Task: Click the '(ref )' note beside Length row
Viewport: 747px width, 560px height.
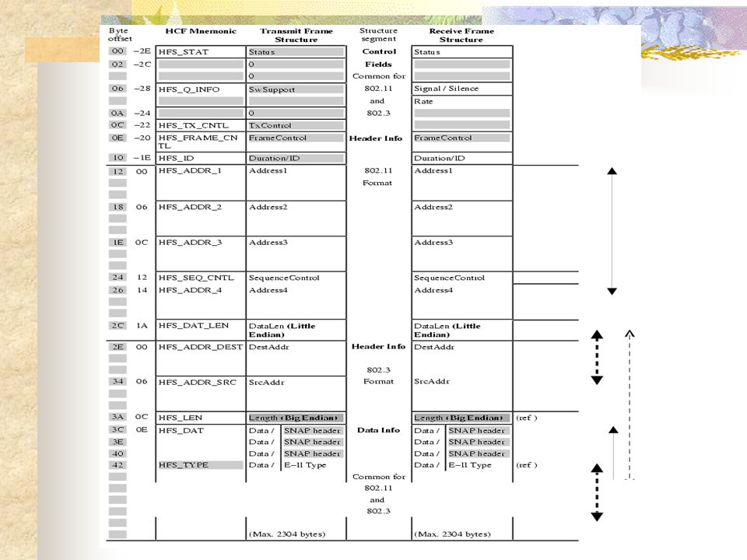Action: [527, 418]
